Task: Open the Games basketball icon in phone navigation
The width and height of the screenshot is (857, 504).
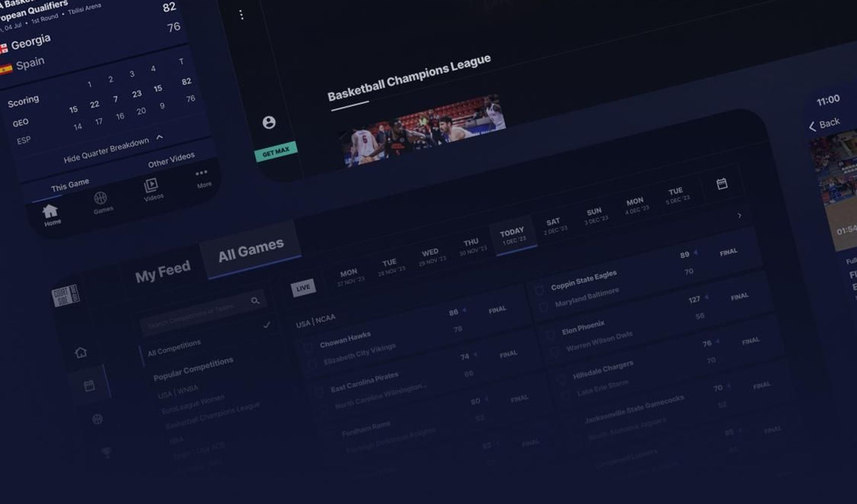Action: tap(100, 198)
